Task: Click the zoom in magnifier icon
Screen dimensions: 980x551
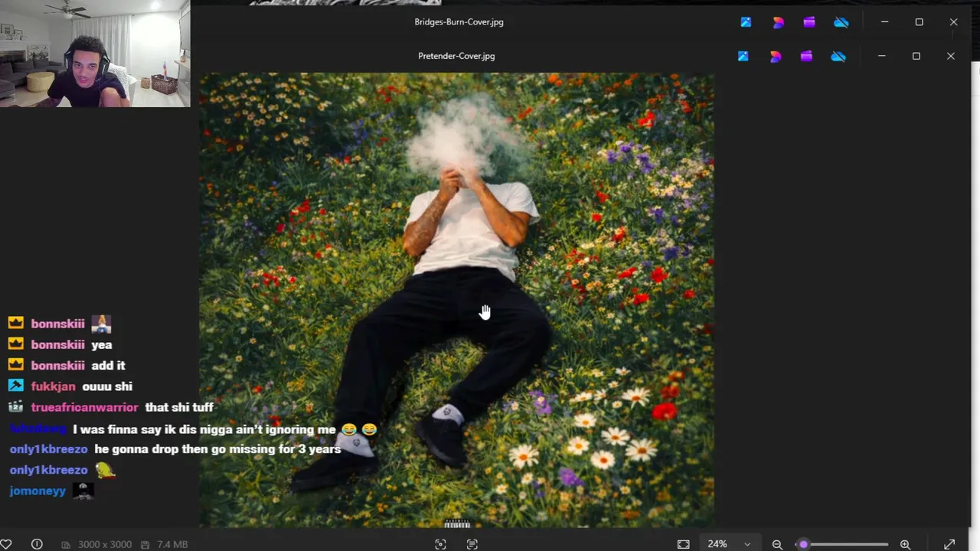Action: click(905, 544)
